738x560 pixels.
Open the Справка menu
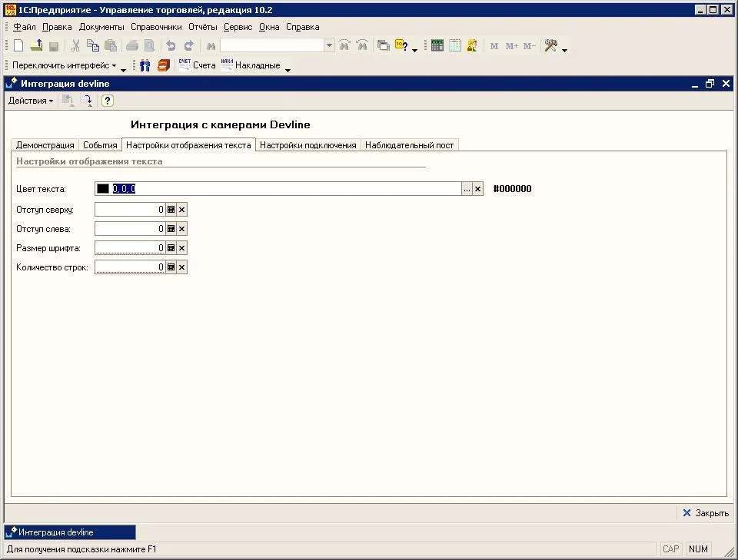303,27
